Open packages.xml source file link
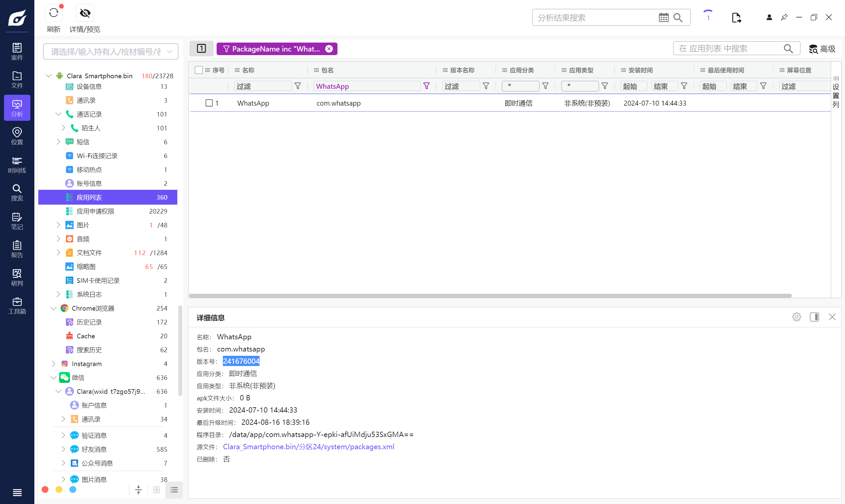845x504 pixels. [x=308, y=447]
